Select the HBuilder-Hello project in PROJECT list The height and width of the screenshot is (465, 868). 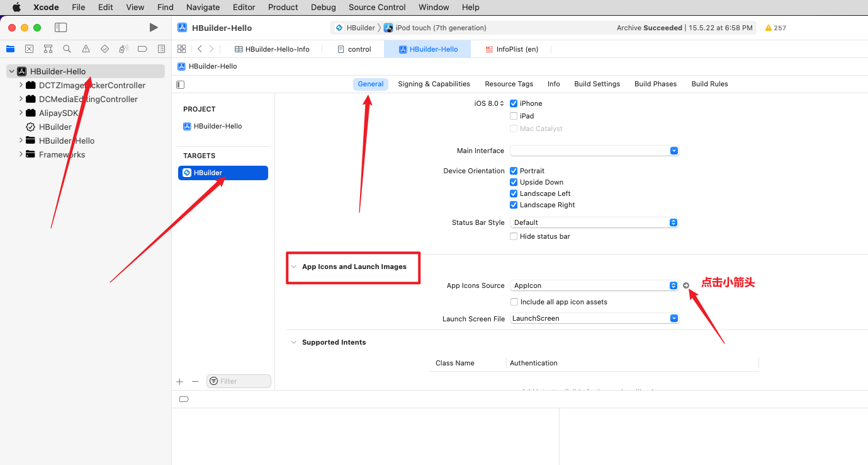pos(217,126)
